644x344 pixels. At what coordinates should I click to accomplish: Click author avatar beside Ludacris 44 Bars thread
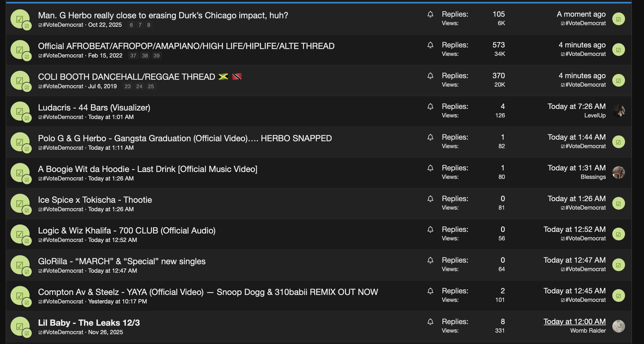click(x=20, y=111)
